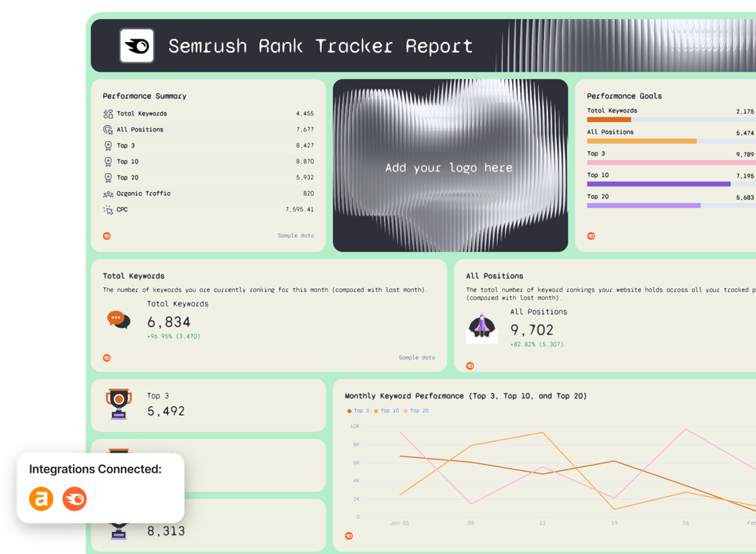Click the CPC cursor icon in Performance Summary

[107, 209]
